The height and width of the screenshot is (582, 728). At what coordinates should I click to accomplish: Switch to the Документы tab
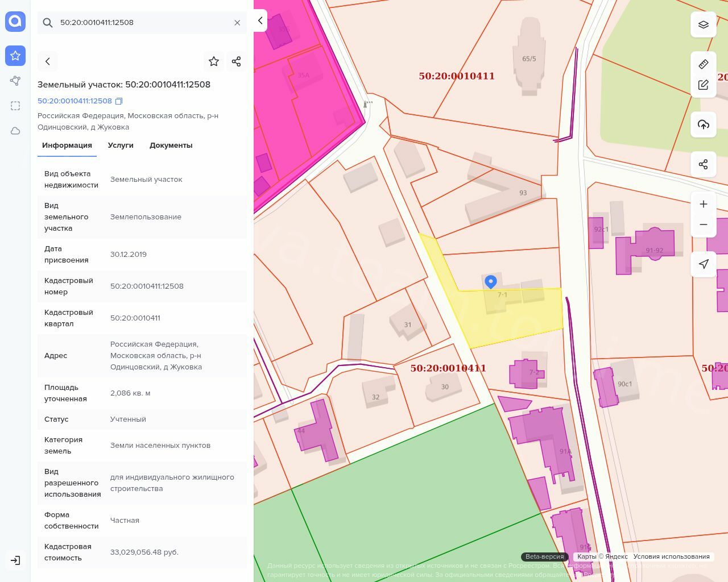click(171, 145)
